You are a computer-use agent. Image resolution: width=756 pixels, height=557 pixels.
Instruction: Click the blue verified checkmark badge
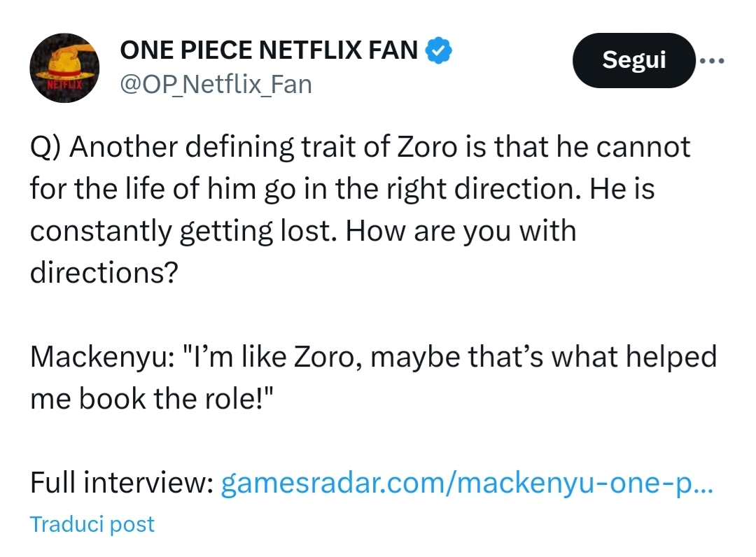pos(438,50)
